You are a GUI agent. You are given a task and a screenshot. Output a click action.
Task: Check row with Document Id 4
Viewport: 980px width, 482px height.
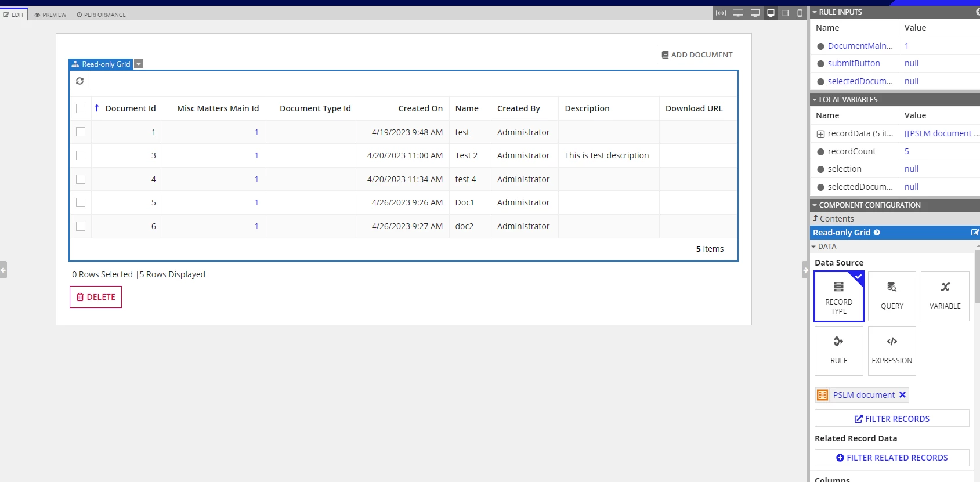(x=81, y=179)
